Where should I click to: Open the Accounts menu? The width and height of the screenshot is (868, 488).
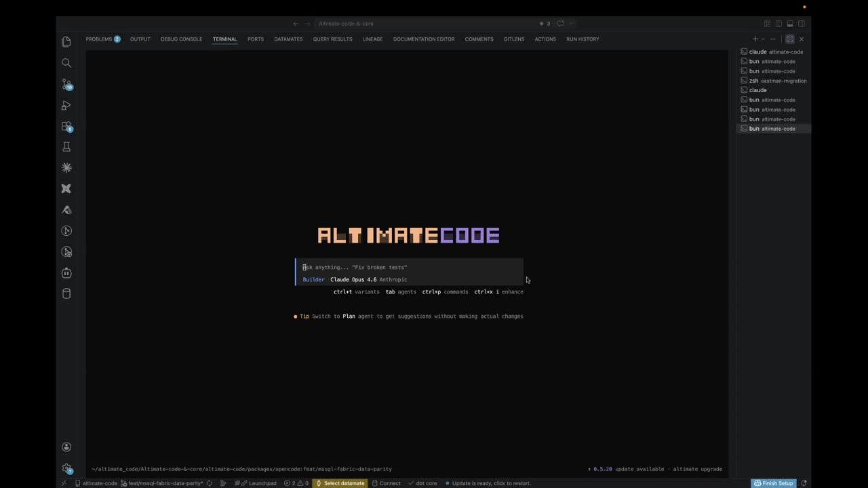[x=66, y=447]
